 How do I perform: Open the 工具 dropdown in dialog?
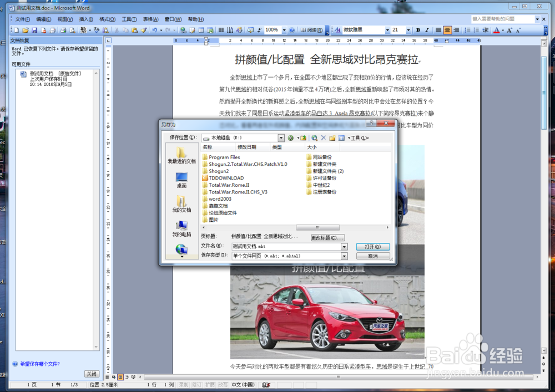[x=359, y=138]
